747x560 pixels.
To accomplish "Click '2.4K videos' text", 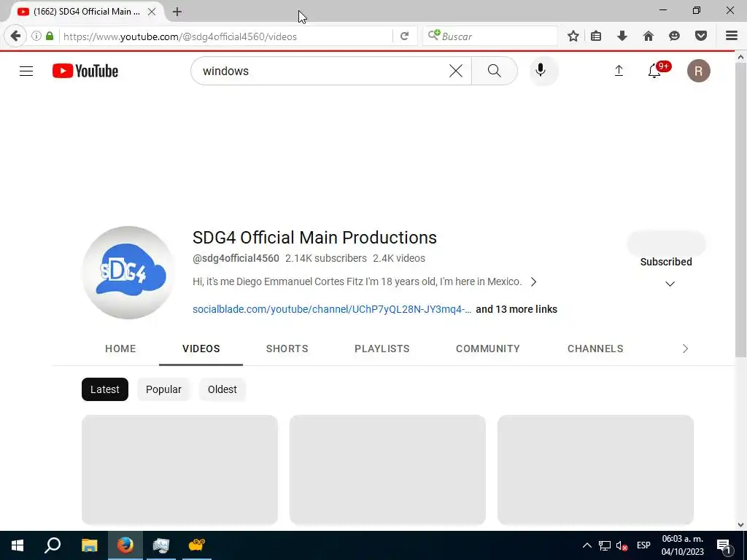I will 399,258.
